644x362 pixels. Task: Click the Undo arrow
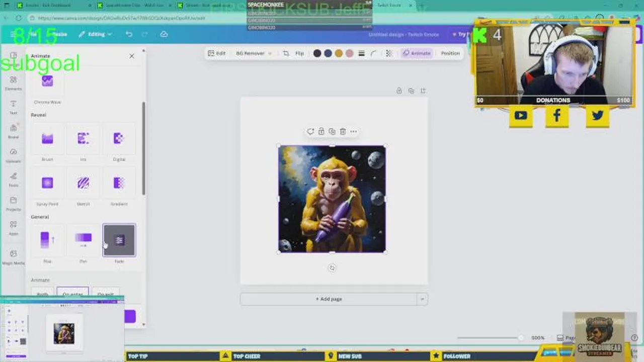pyautogui.click(x=129, y=34)
